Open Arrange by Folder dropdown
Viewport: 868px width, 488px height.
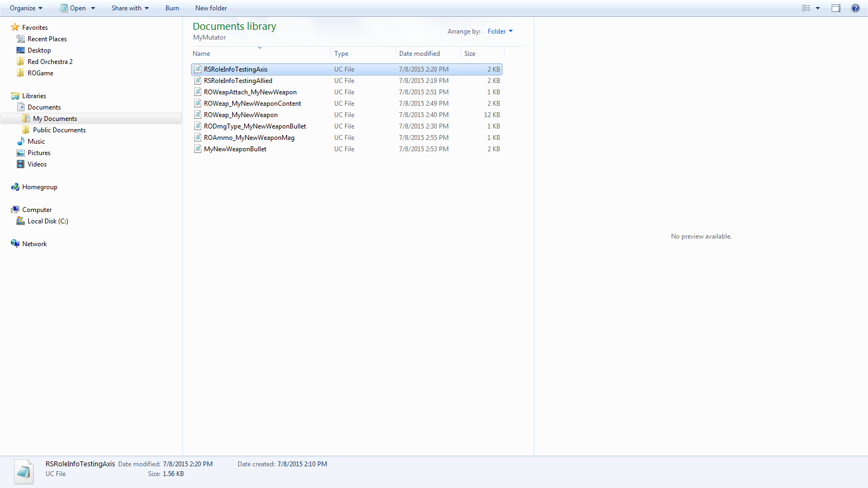coord(500,31)
